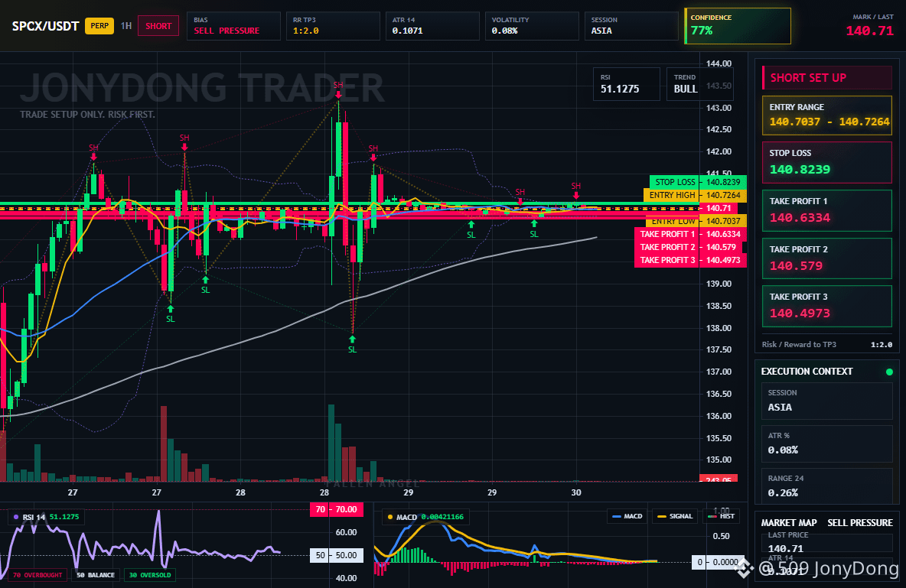
Task: Click the yellow dot beside MACD legend value
Action: tap(390, 517)
